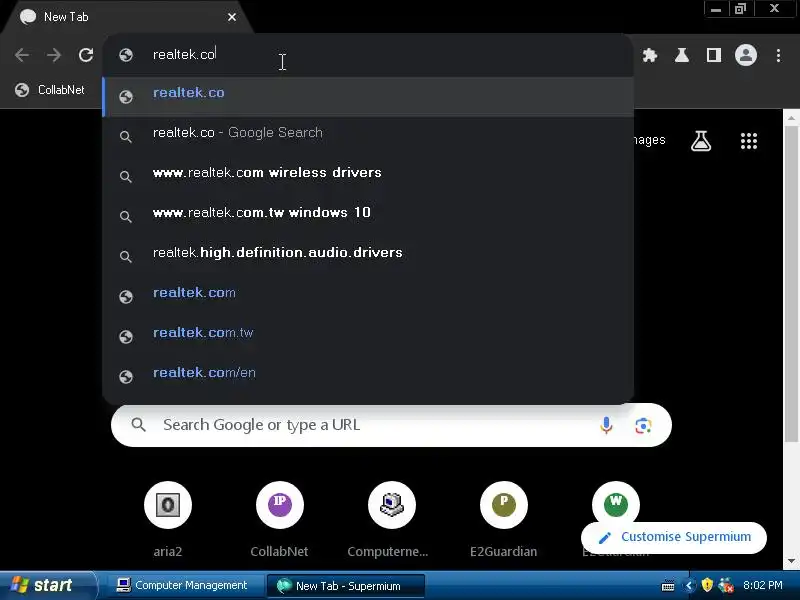
Task: Open the Windows start menu
Action: (x=47, y=585)
